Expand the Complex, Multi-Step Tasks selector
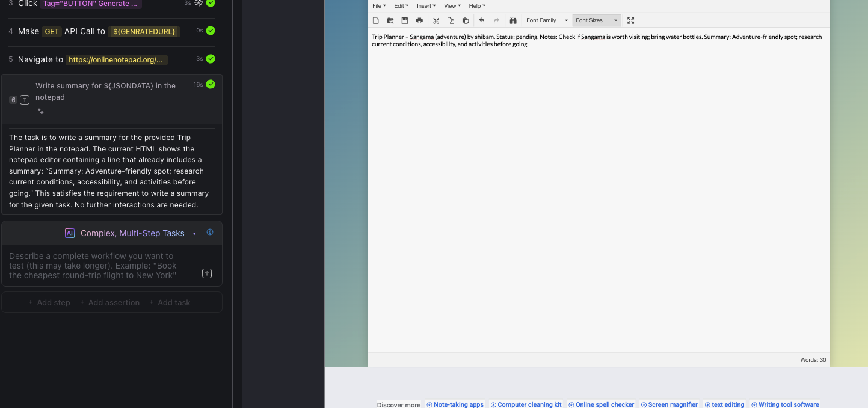The width and height of the screenshot is (868, 408). 132,233
